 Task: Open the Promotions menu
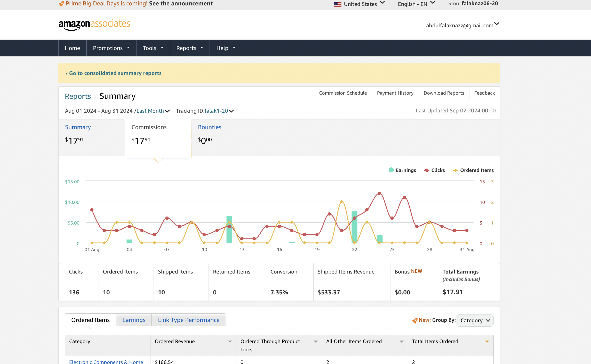[x=111, y=48]
